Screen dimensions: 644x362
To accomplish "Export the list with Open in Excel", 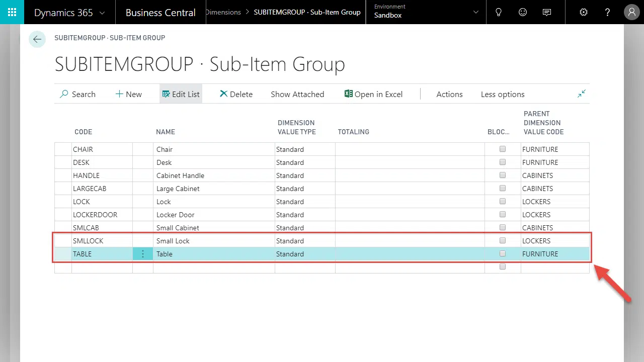I will [x=373, y=94].
